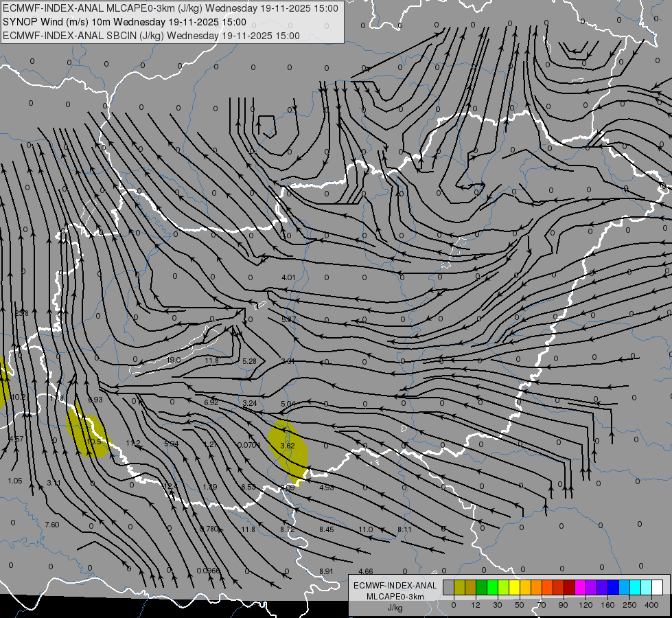The width and height of the screenshot is (672, 618).
Task: Click the map value 10.2
Action: click(18, 397)
